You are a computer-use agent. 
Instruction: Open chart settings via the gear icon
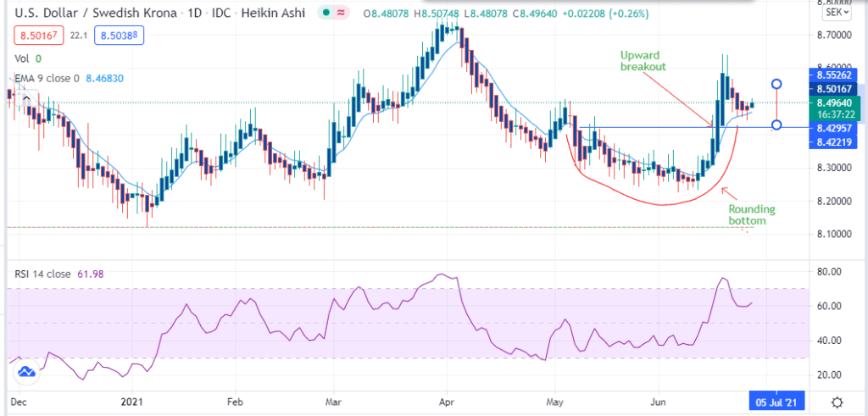pyautogui.click(x=837, y=402)
